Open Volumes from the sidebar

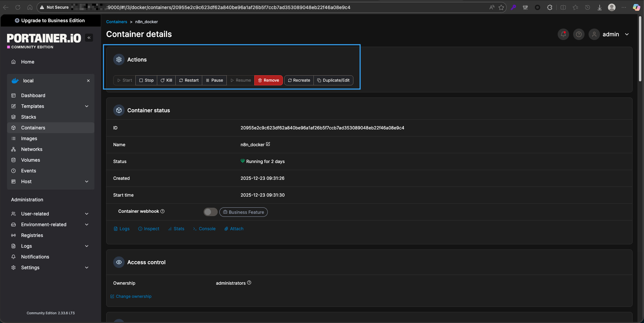[31, 160]
